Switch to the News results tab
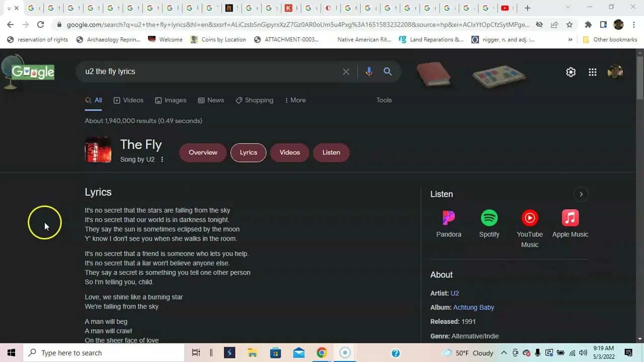 [211, 100]
